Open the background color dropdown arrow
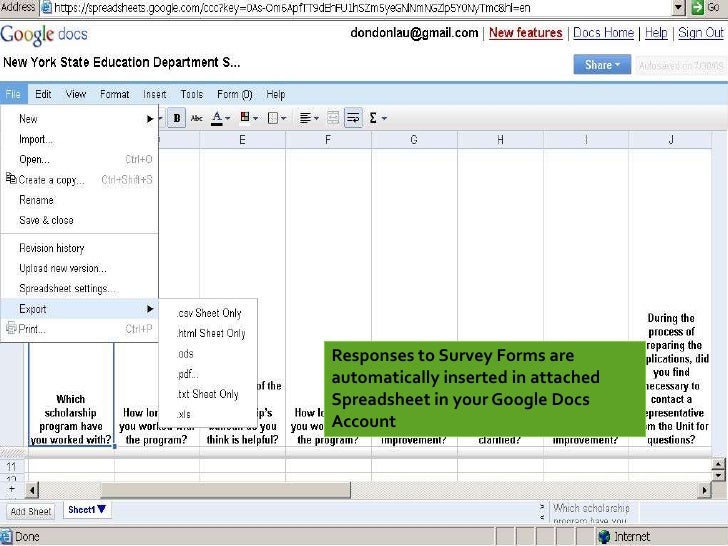 [x=255, y=118]
